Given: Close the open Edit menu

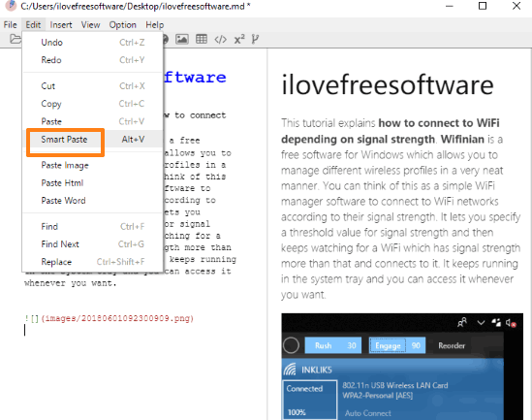Looking at the screenshot, I should pyautogui.click(x=33, y=25).
